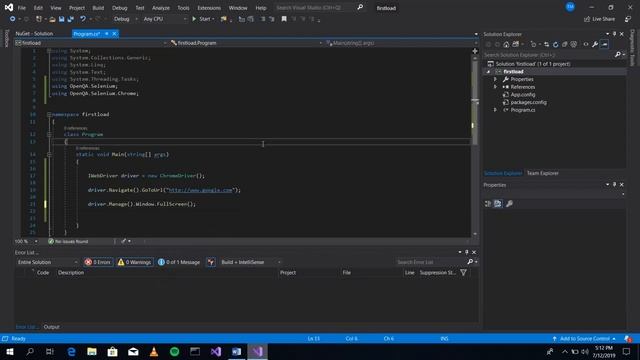The height and width of the screenshot is (360, 640).
Task: Click the bookmark icon in toolbar
Action: pos(284,19)
